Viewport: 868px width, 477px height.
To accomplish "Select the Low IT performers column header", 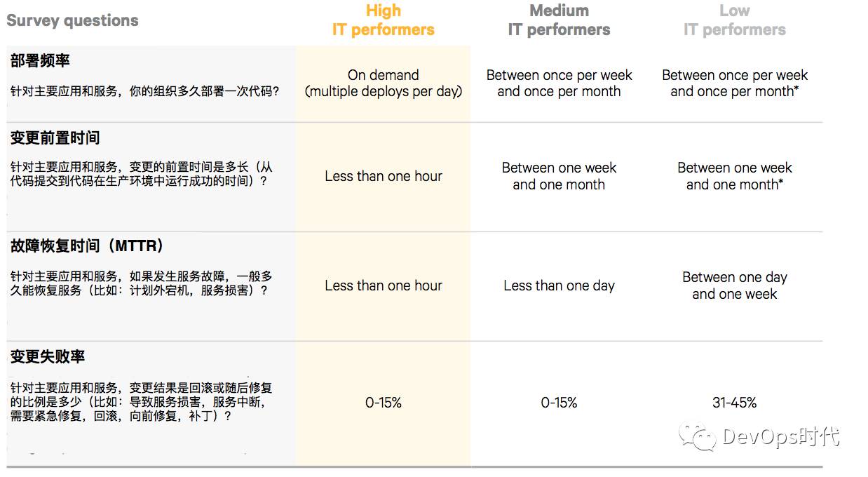I will pos(734,20).
